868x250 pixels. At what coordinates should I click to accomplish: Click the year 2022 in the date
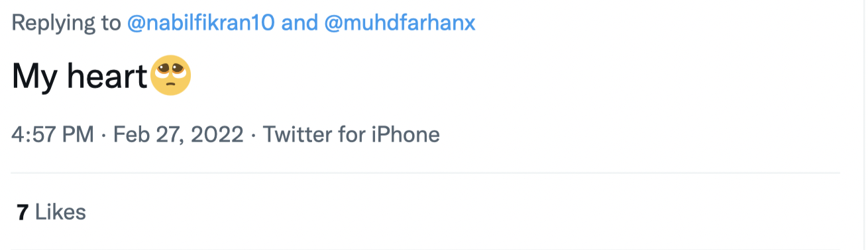(x=217, y=135)
